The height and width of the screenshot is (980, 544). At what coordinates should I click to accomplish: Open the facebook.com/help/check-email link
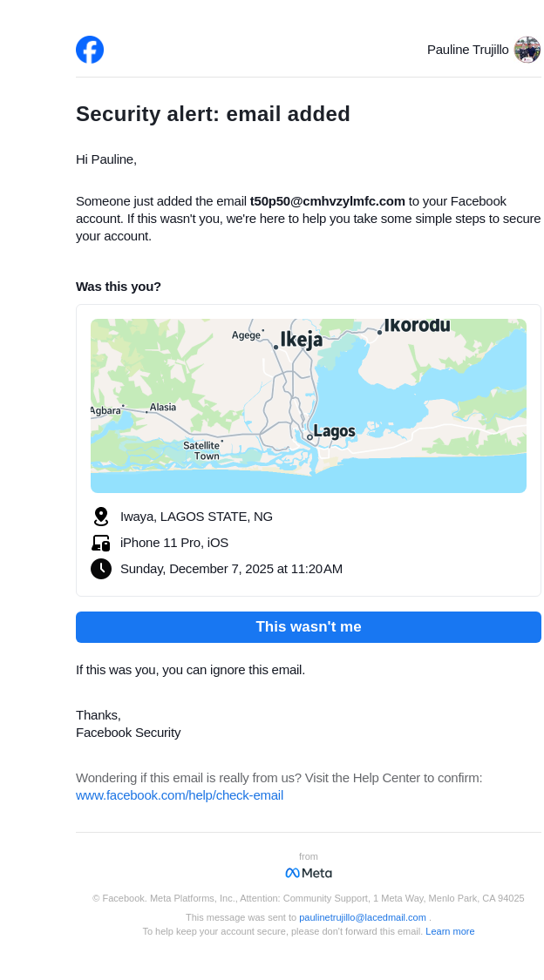pyautogui.click(x=180, y=795)
